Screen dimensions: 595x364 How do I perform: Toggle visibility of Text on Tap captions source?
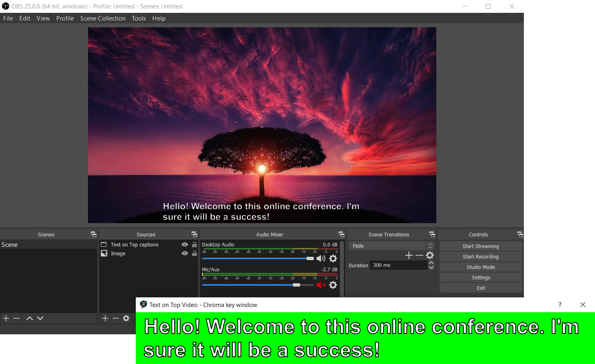tap(185, 244)
